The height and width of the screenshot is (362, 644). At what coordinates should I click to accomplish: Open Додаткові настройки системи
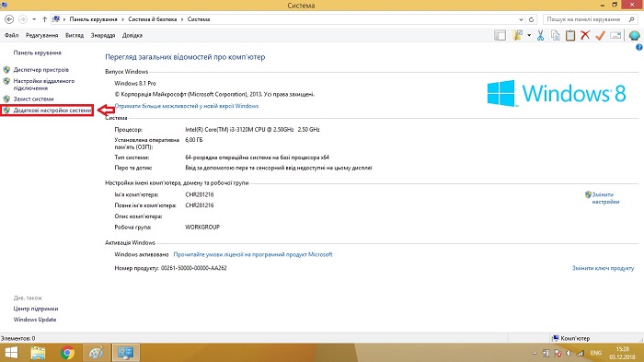(52, 111)
